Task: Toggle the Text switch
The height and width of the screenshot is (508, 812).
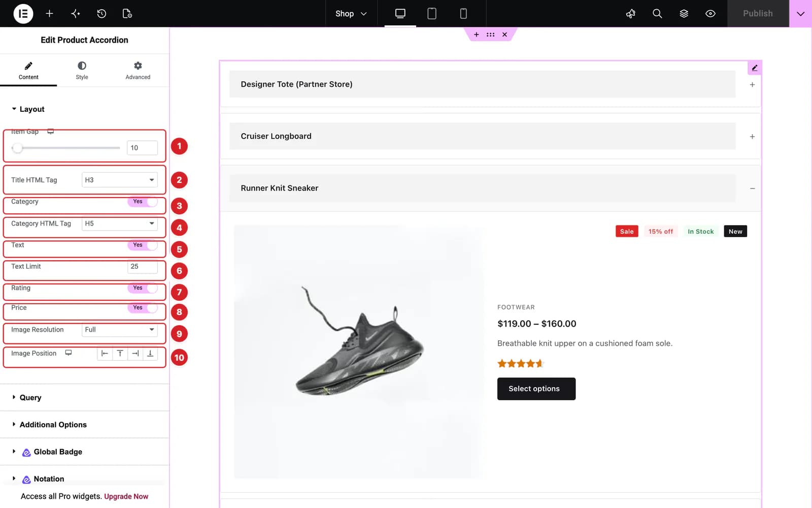Action: [x=143, y=245]
